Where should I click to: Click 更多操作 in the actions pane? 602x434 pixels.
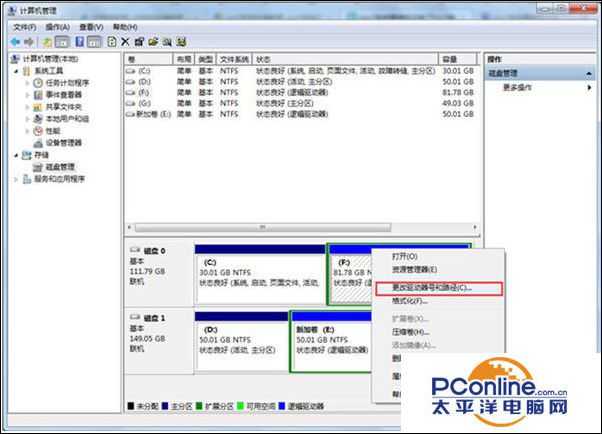tap(516, 88)
